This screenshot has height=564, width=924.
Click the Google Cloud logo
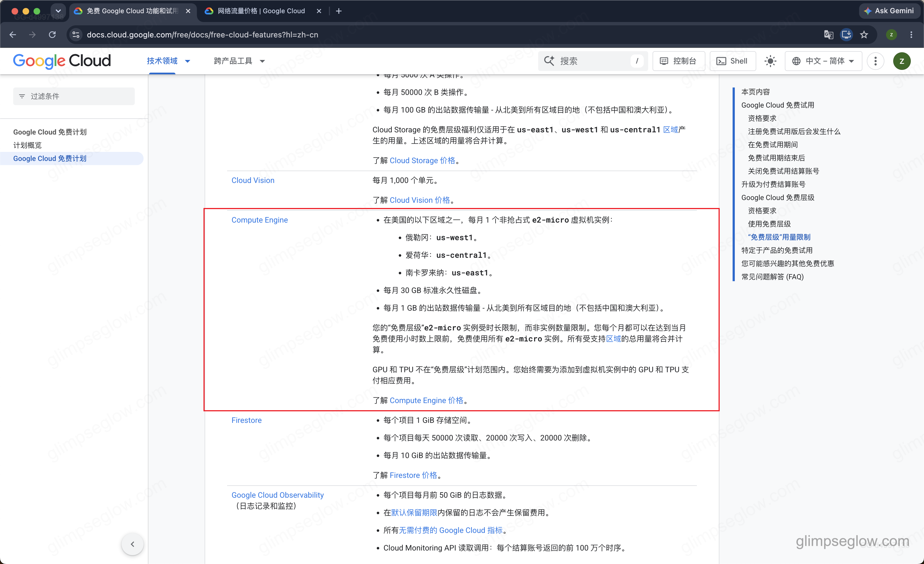pyautogui.click(x=62, y=61)
